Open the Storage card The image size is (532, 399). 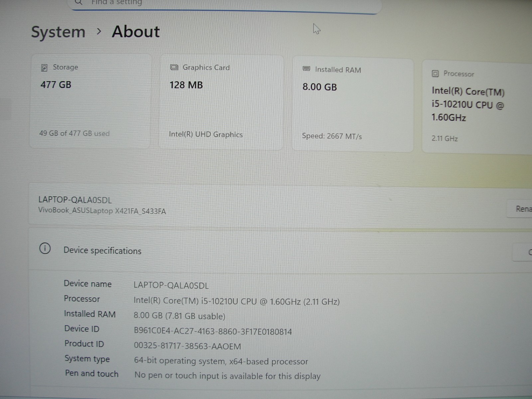[90, 101]
